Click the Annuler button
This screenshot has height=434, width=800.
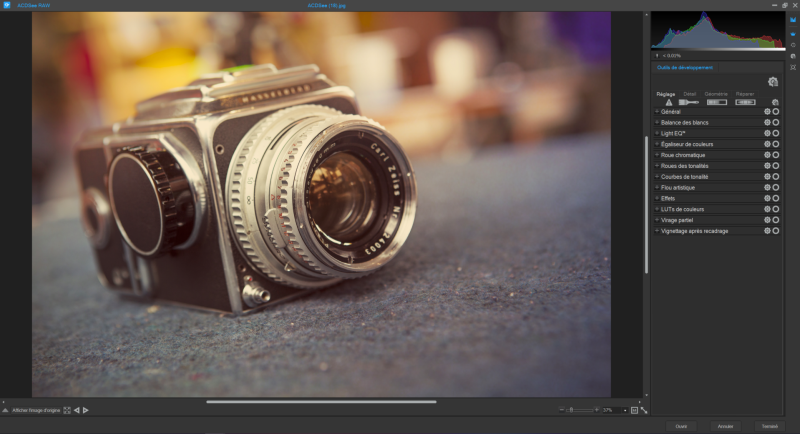pyautogui.click(x=726, y=426)
